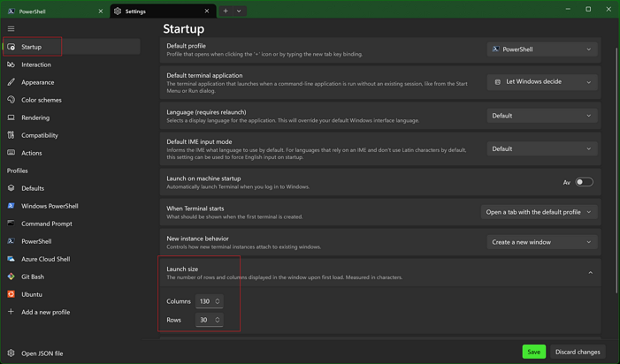Adjust Columns with its spinner arrows

pos(217,301)
